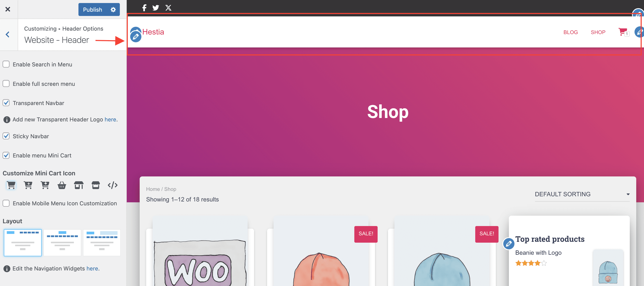Choose the cart-plus mini cart icon

[x=28, y=185]
